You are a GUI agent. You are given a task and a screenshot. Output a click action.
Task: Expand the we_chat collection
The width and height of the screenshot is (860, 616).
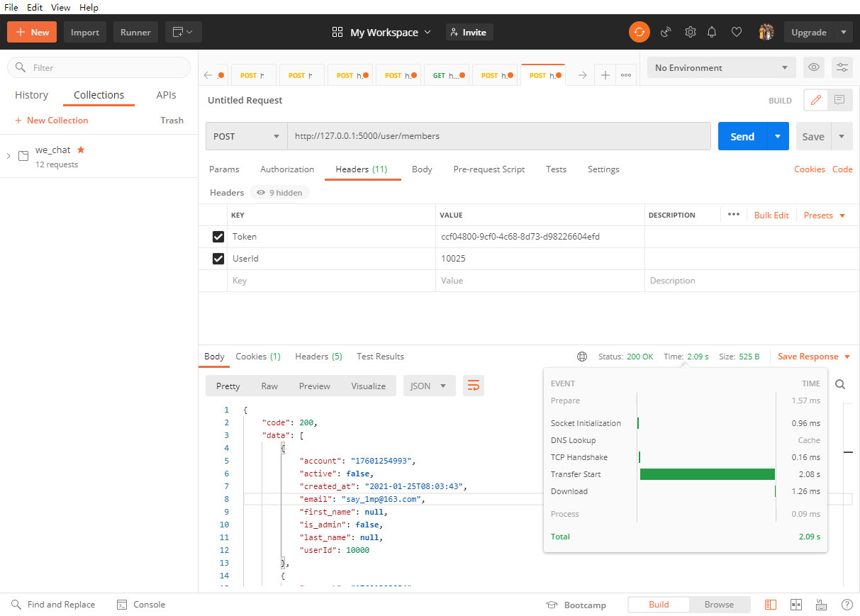[x=9, y=155]
